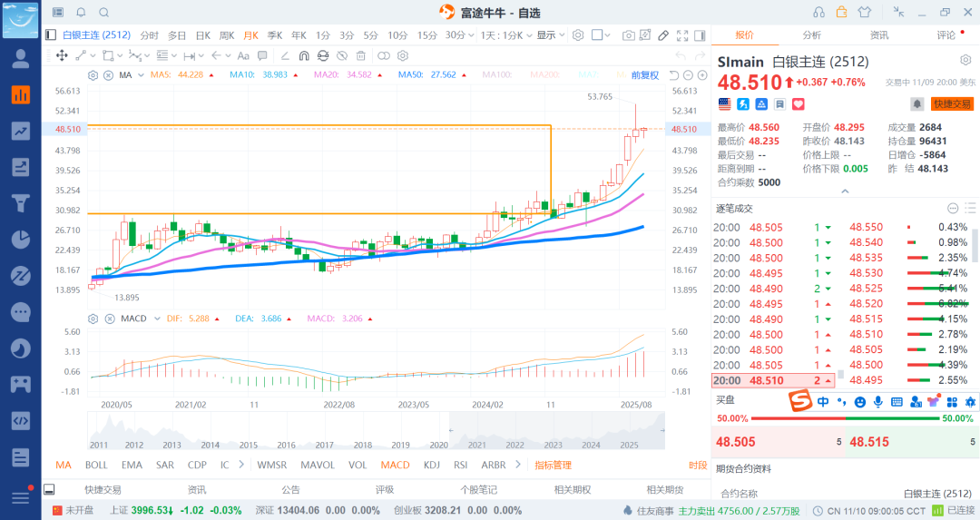Open MACD indicator settings gear
Viewport: 980px width, 520px height.
(x=92, y=319)
